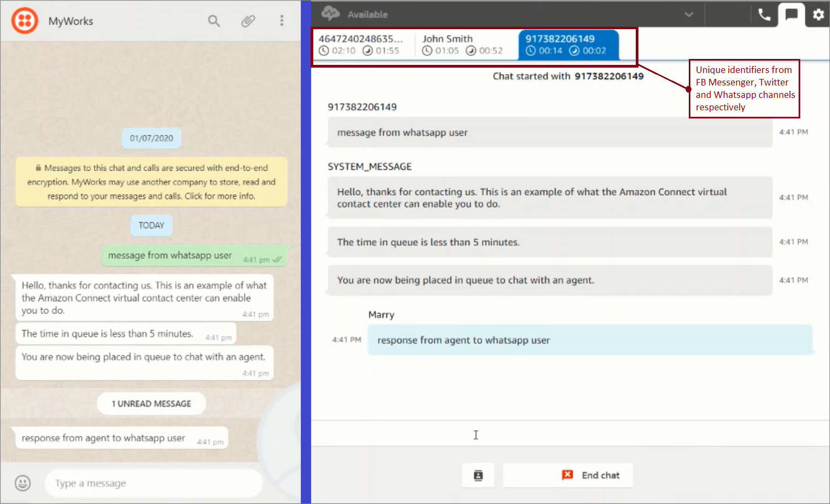Viewport: 830px width, 504px height.
Task: Open the chat tab in contact panel
Action: [791, 15]
